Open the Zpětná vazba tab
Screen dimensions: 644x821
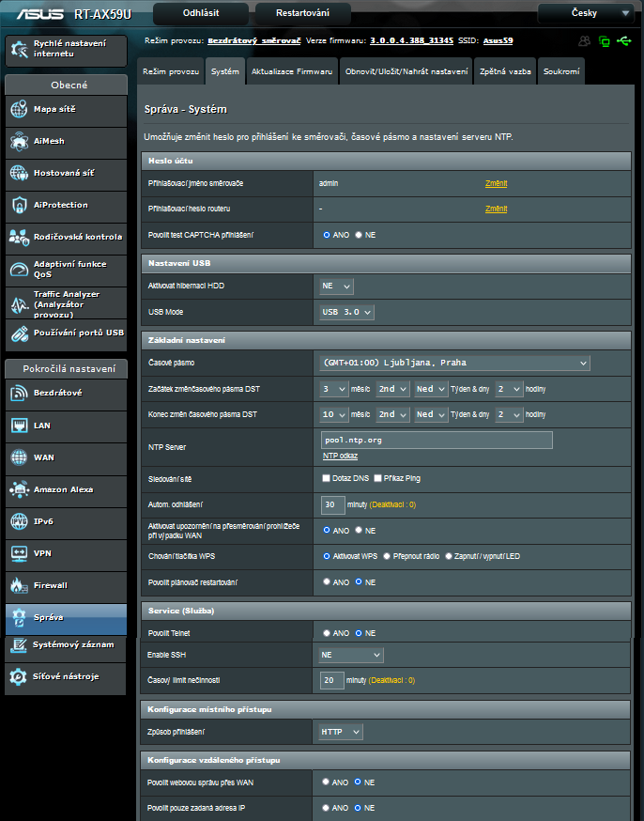point(505,71)
